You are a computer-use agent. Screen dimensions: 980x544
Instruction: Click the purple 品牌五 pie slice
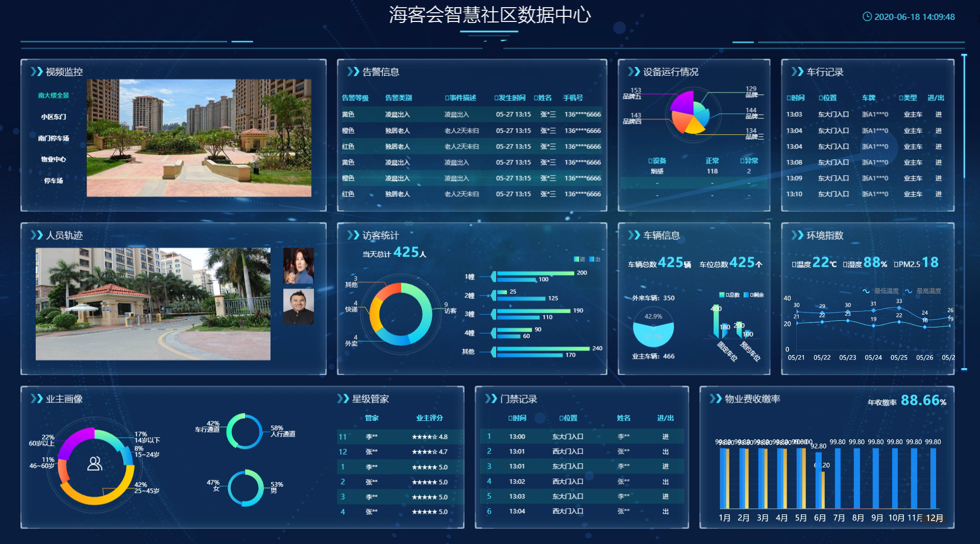(682, 102)
